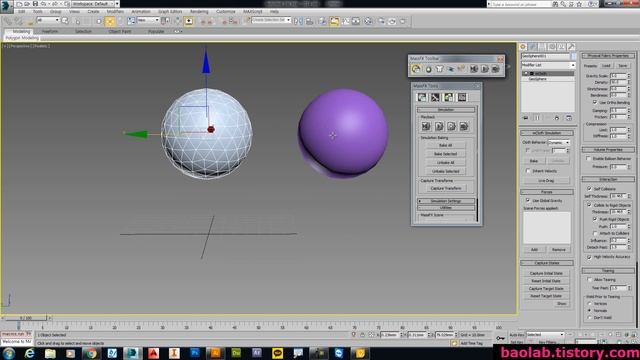Click Bake Selected button
The width and height of the screenshot is (640, 360).
pos(445,154)
